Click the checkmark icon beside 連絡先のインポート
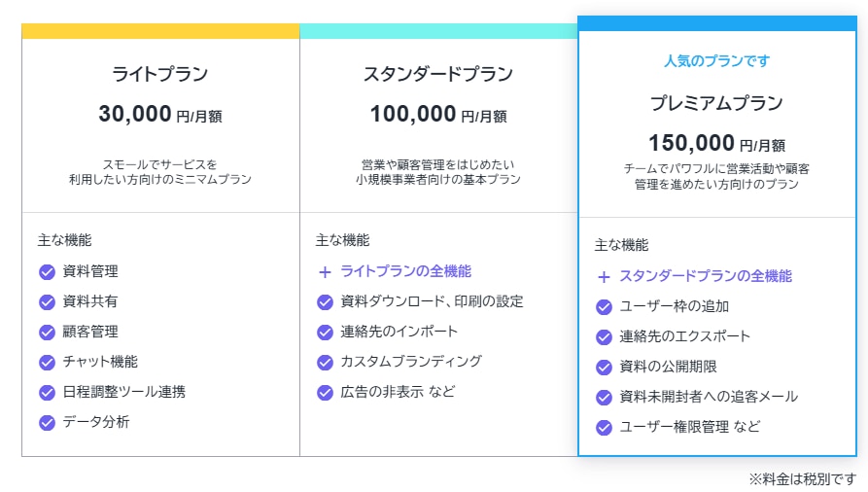The height and width of the screenshot is (492, 868). 325,332
